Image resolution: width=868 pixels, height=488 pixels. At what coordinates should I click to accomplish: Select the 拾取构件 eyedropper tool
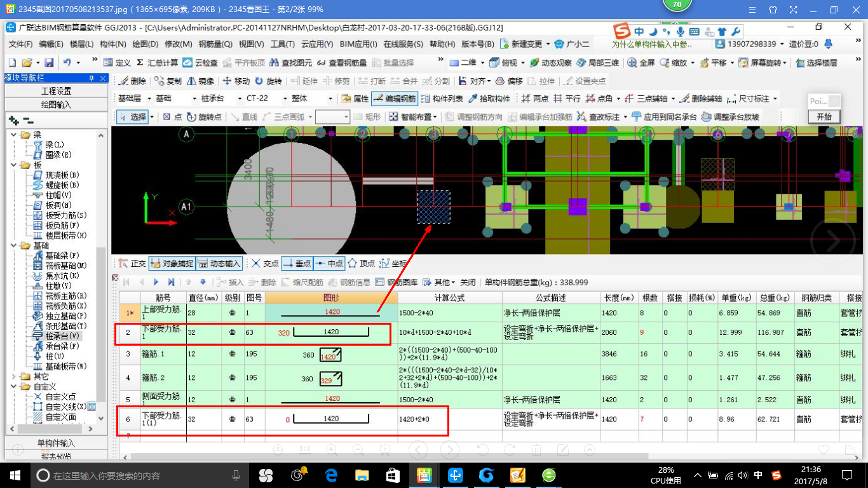click(489, 98)
